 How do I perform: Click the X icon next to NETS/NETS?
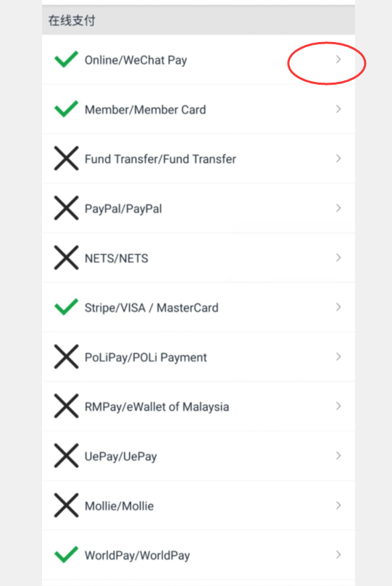coord(66,257)
